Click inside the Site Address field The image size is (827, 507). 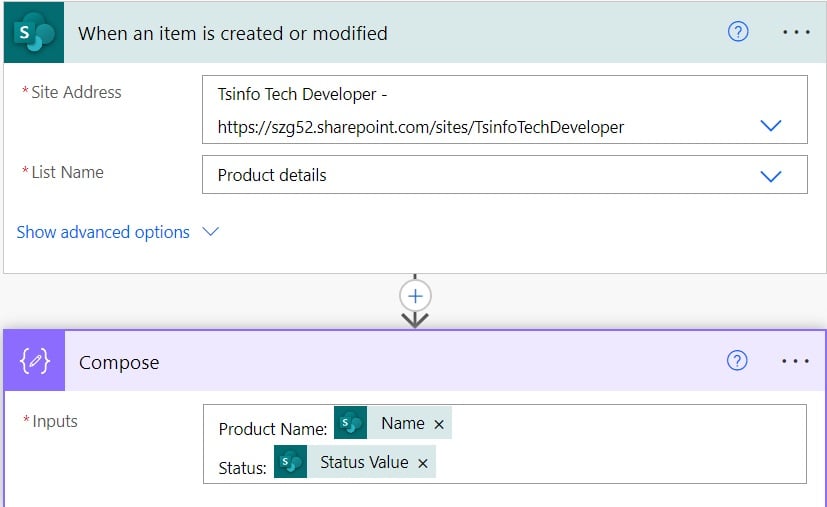[x=505, y=110]
